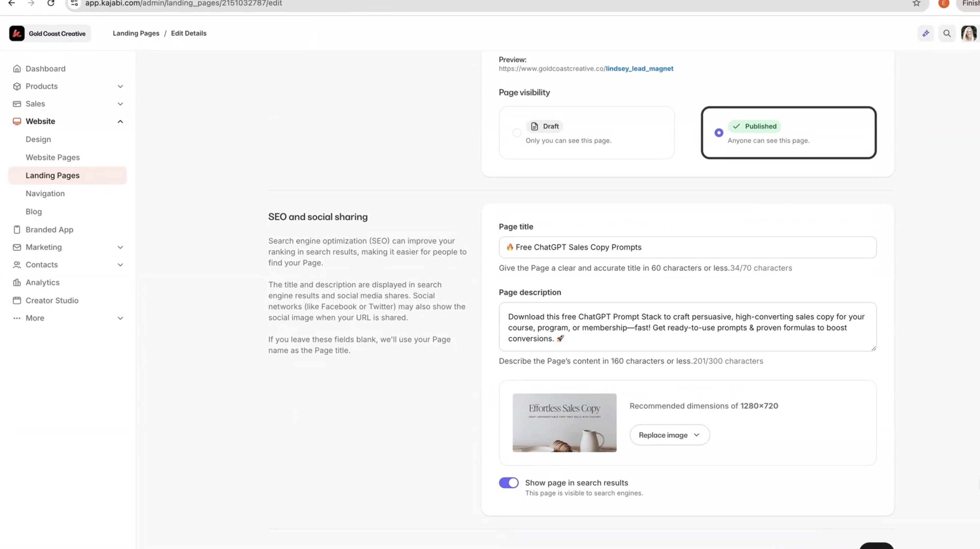
Task: Click the search magnifier icon
Action: (x=947, y=33)
